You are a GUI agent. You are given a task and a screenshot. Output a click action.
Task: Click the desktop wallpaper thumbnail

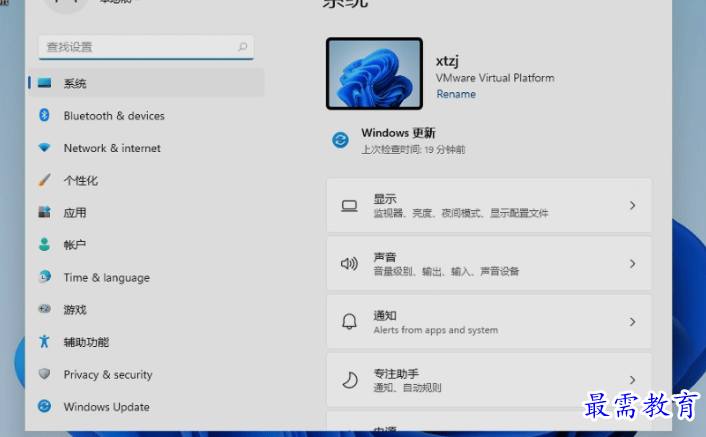coord(374,73)
